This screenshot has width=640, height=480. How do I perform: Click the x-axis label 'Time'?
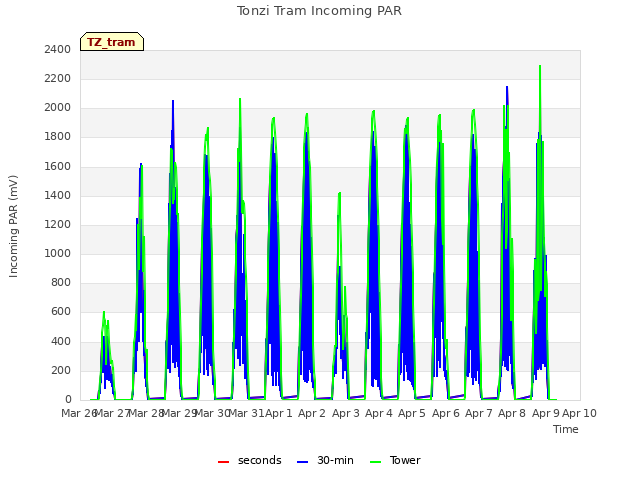(566, 429)
